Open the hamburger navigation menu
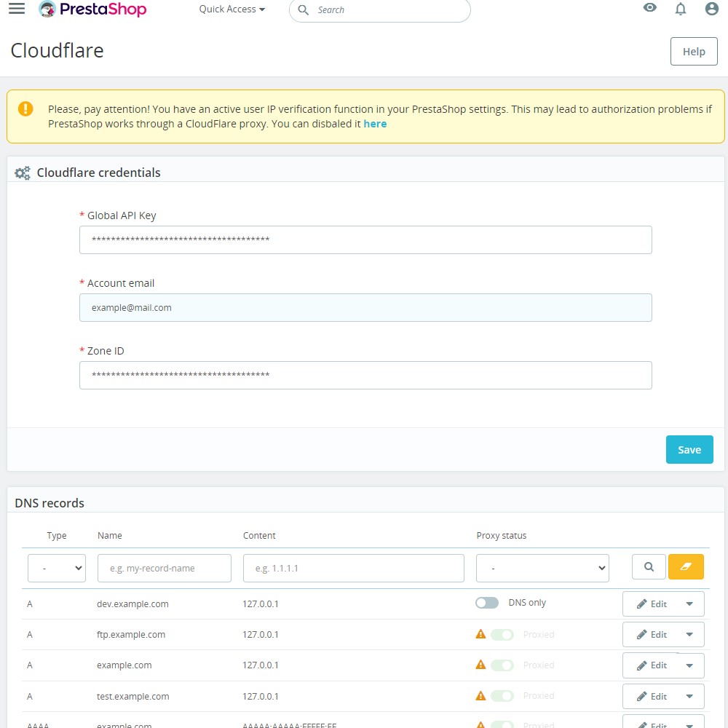This screenshot has width=728, height=728. tap(17, 8)
